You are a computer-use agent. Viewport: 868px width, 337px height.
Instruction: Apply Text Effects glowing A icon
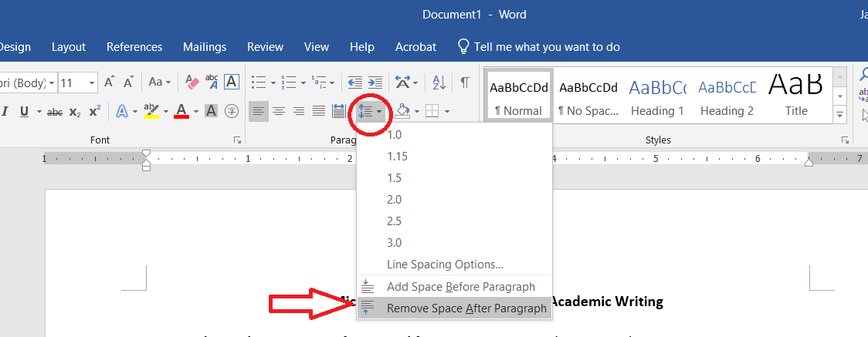pos(122,112)
